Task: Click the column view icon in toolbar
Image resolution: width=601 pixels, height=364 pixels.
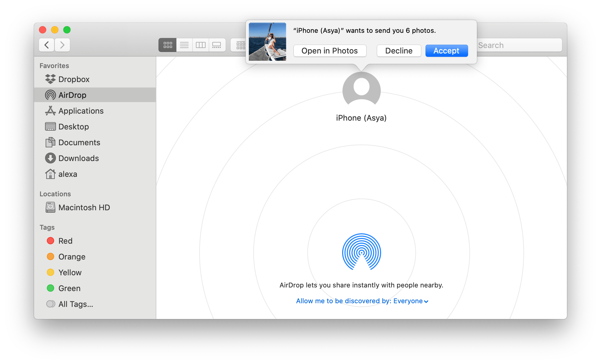Action: [x=200, y=45]
